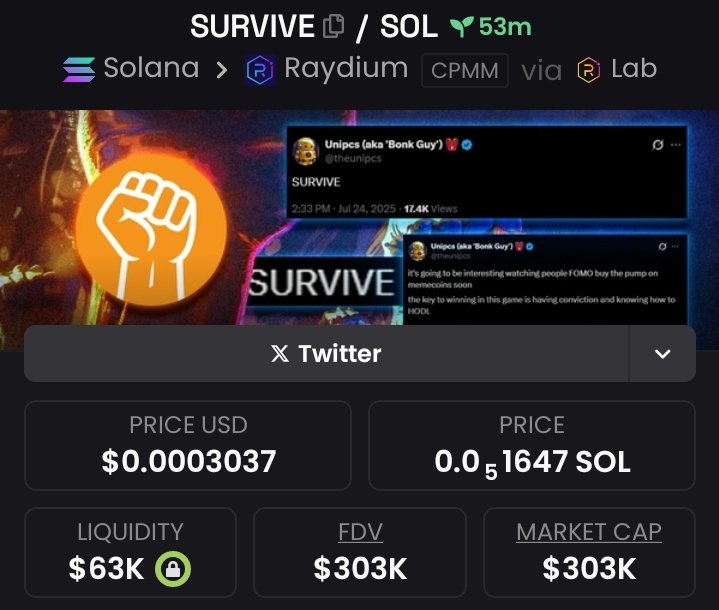Click the Raydium breadcrumb text

click(x=346, y=68)
